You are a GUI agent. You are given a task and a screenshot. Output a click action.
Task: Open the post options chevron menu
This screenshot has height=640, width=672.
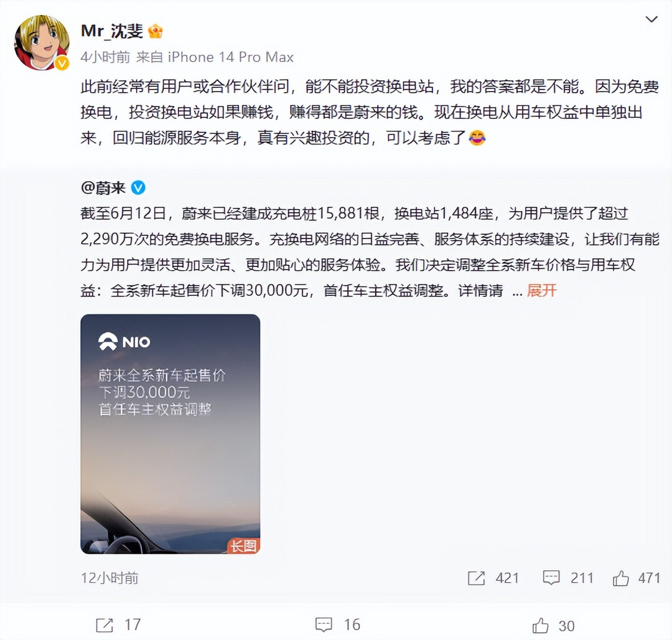pyautogui.click(x=651, y=19)
